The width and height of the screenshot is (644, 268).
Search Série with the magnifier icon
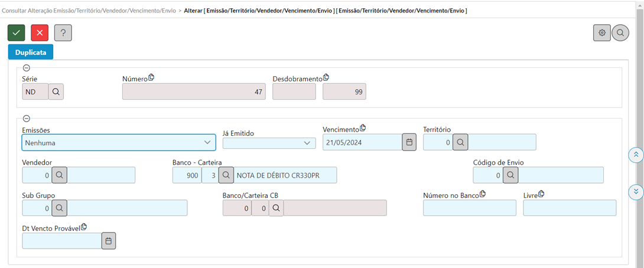[x=56, y=92]
